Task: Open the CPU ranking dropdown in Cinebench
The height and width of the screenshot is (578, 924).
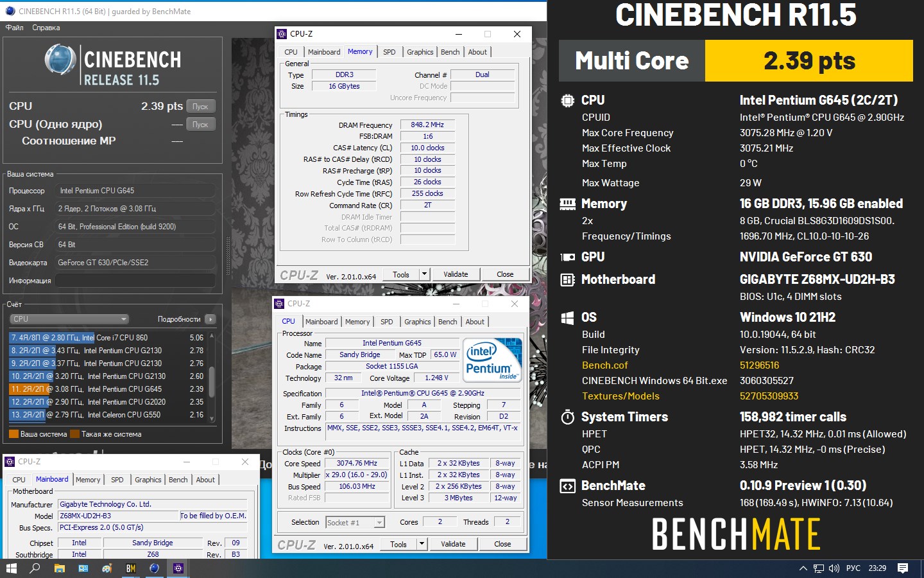Action: [69, 319]
